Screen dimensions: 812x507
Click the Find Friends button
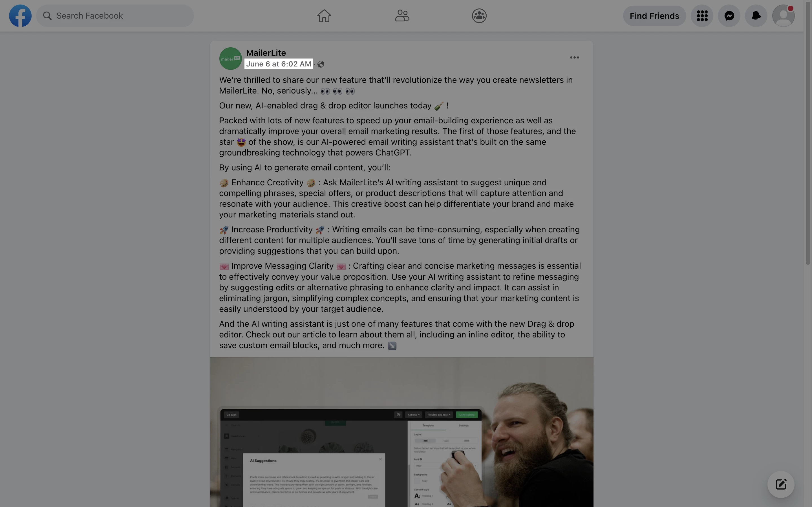pos(654,16)
